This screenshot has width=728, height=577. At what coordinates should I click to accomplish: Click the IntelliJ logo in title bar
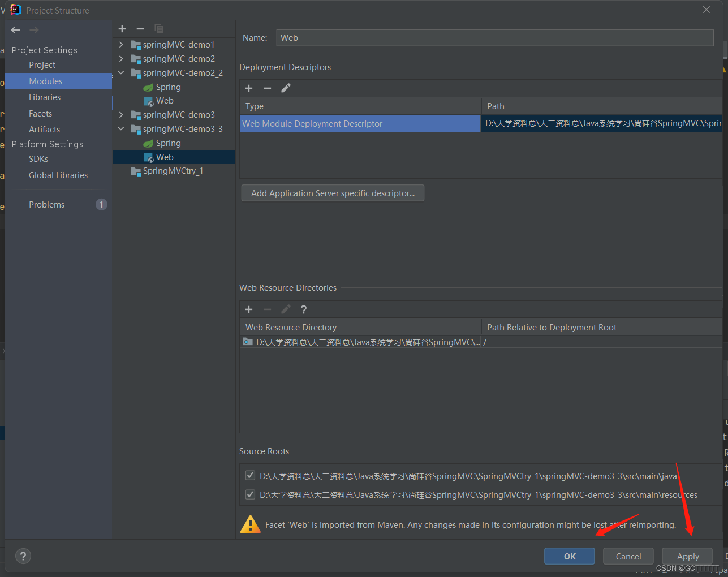15,10
